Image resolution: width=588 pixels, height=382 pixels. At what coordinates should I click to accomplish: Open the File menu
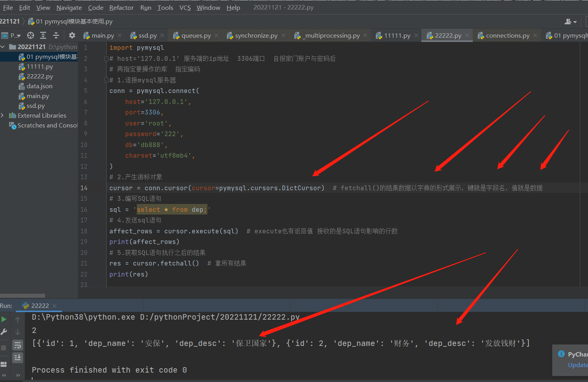tap(8, 7)
